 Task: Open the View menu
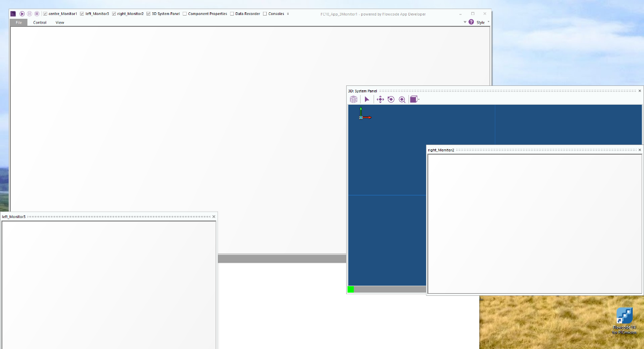click(60, 22)
